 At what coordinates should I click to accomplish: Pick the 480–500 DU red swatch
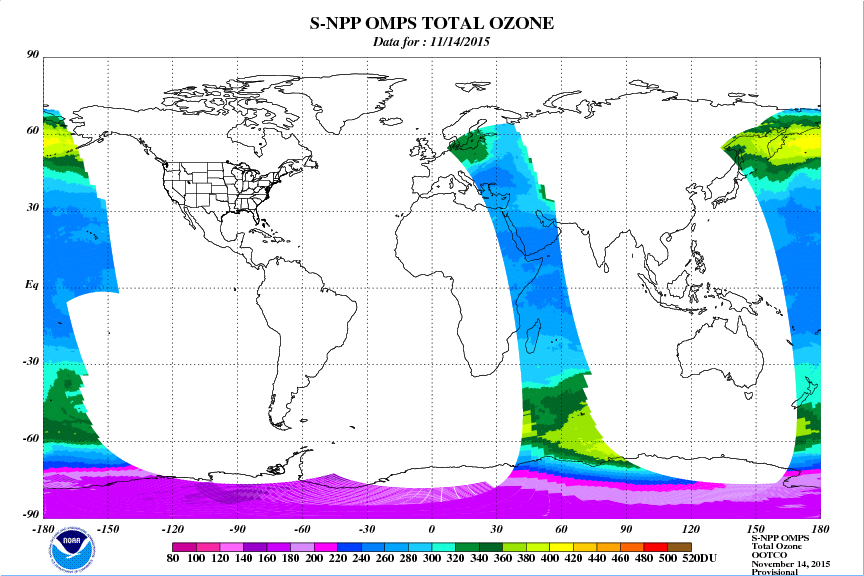click(656, 547)
